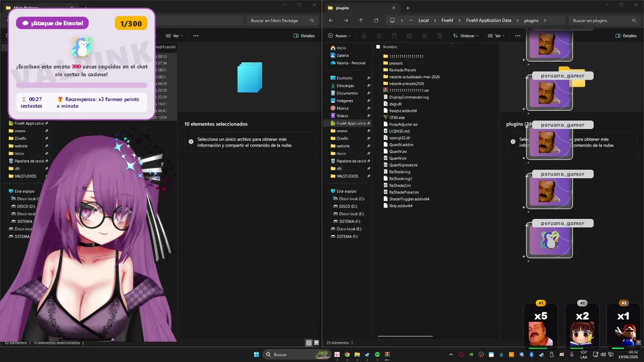This screenshot has width=644, height=362.
Task: Go up one folder level in plugins window
Action: (x=361, y=21)
